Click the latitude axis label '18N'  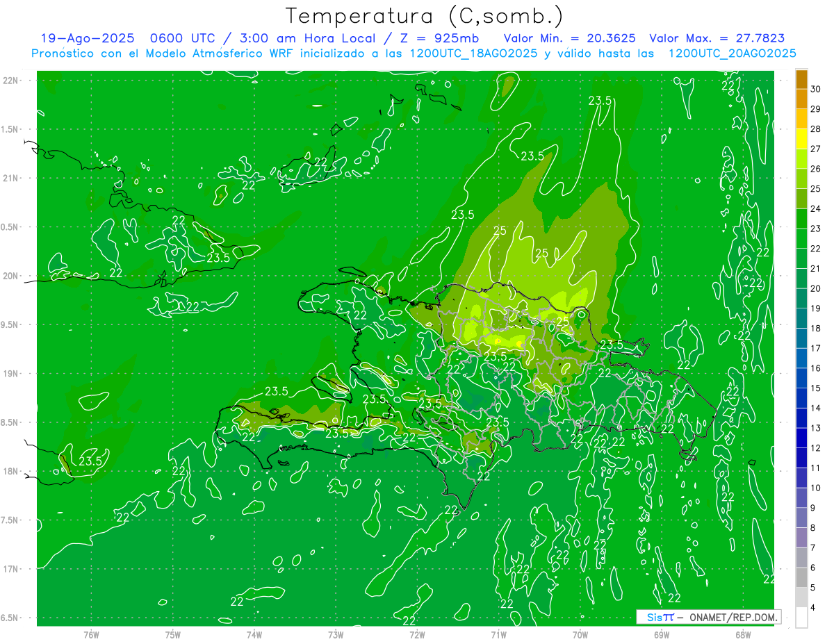(x=11, y=471)
